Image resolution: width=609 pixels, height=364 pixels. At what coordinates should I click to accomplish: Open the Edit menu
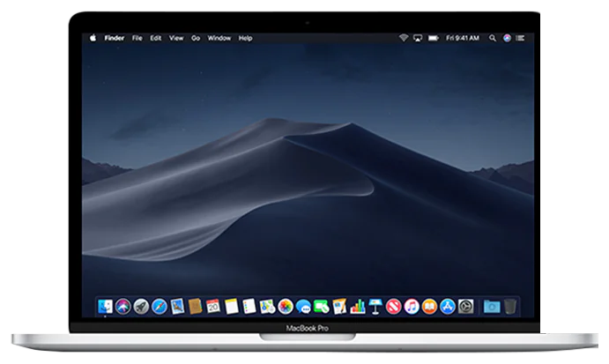click(x=156, y=38)
